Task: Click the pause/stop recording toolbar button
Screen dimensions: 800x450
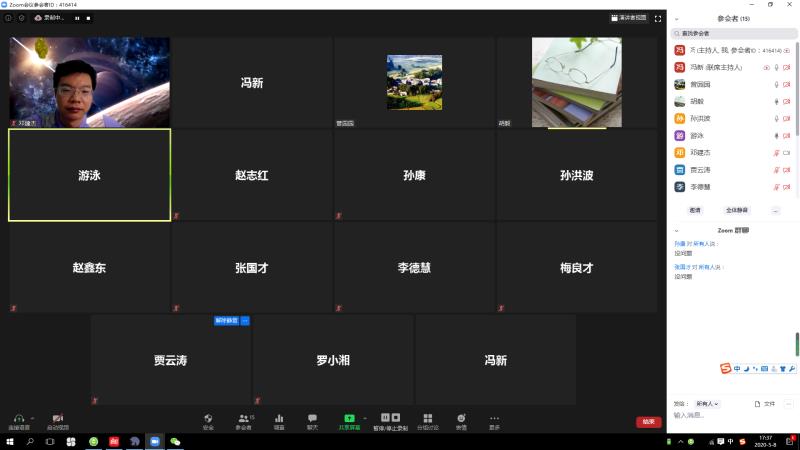Action: [x=390, y=420]
